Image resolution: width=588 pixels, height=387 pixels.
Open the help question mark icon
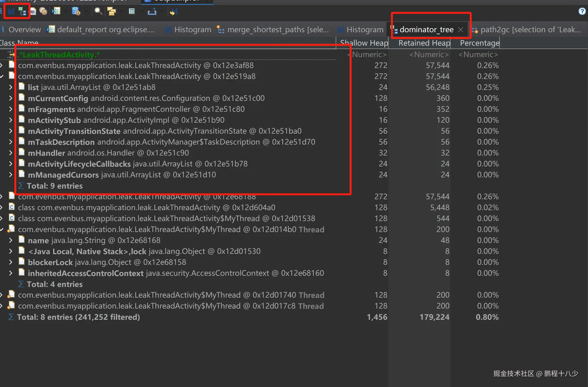coord(582,11)
